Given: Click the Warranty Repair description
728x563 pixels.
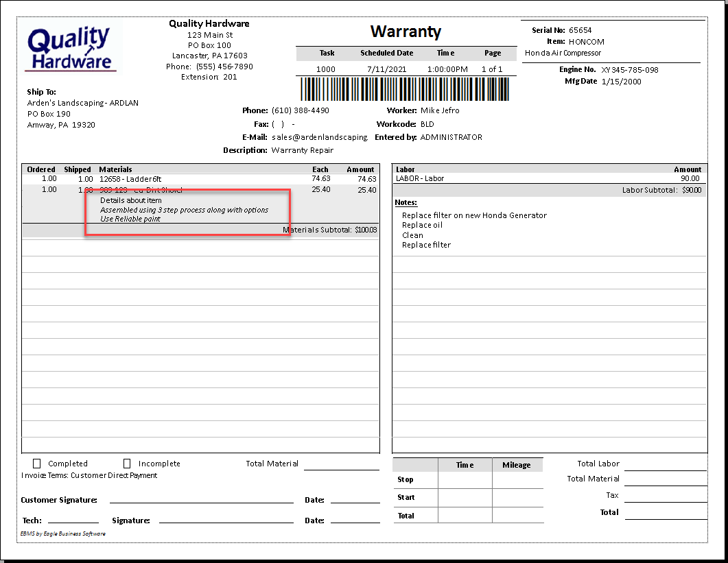Looking at the screenshot, I should click(x=303, y=150).
